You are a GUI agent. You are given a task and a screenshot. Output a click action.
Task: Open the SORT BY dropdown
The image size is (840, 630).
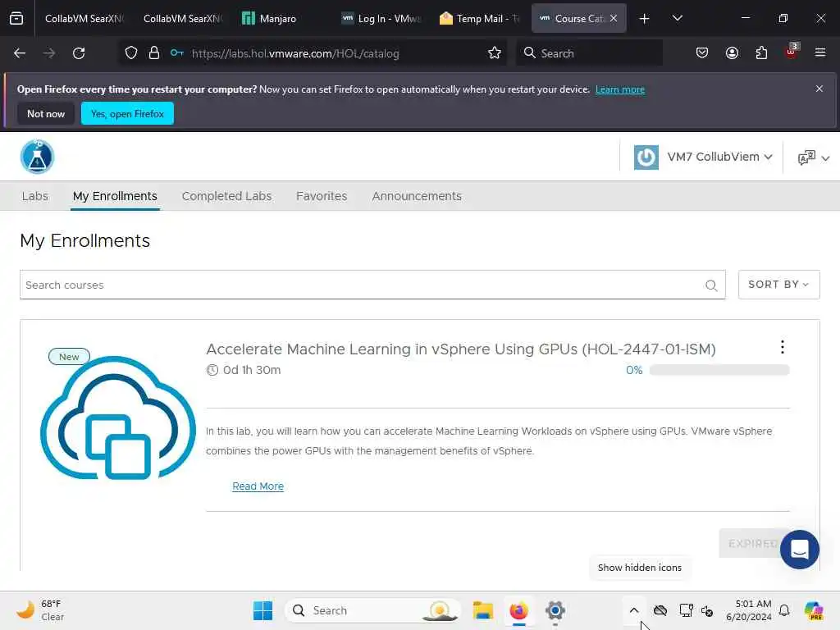[778, 285]
